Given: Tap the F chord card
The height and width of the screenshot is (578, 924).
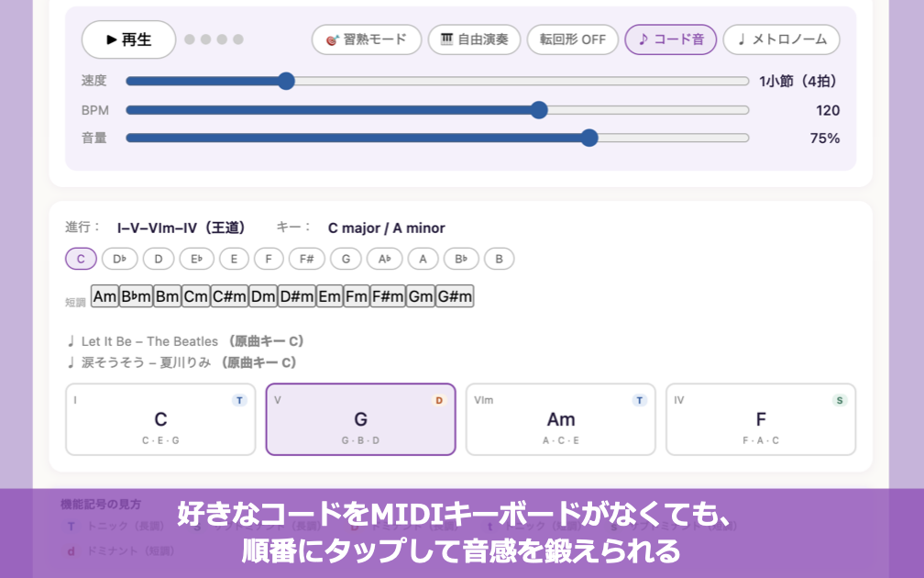Looking at the screenshot, I should pos(761,419).
